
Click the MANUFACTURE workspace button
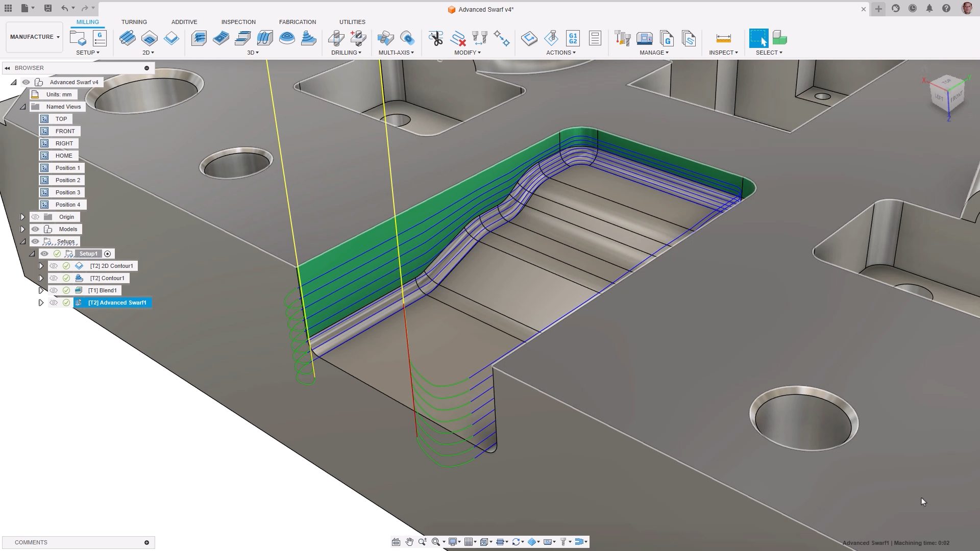click(33, 37)
